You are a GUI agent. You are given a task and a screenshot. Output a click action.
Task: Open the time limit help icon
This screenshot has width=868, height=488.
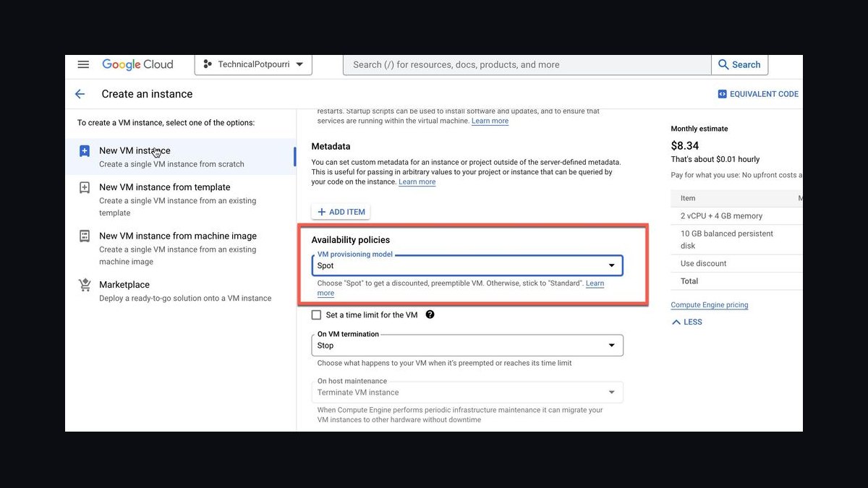pos(430,314)
